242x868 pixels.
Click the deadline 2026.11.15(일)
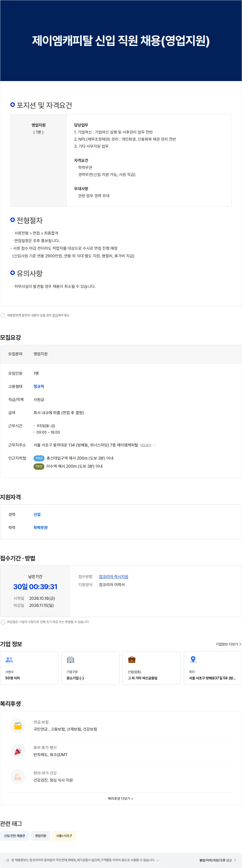pos(41,605)
